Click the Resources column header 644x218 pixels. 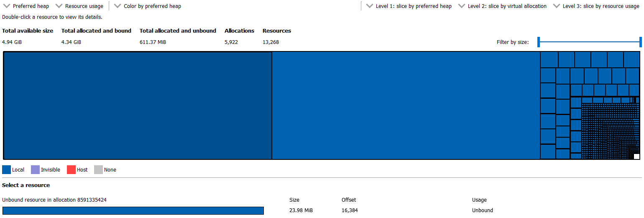pyautogui.click(x=276, y=31)
